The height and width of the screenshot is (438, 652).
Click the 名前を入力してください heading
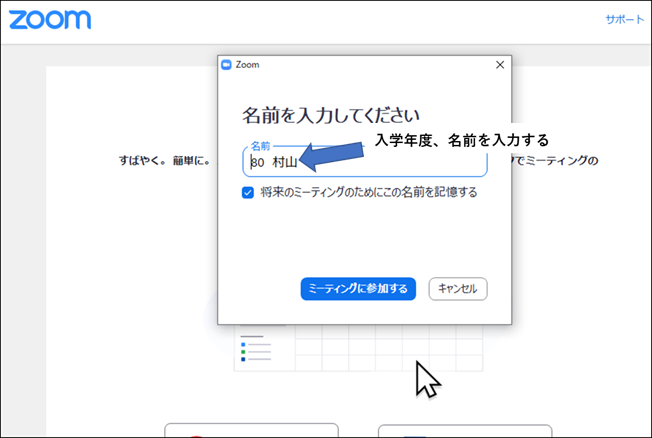point(331,115)
